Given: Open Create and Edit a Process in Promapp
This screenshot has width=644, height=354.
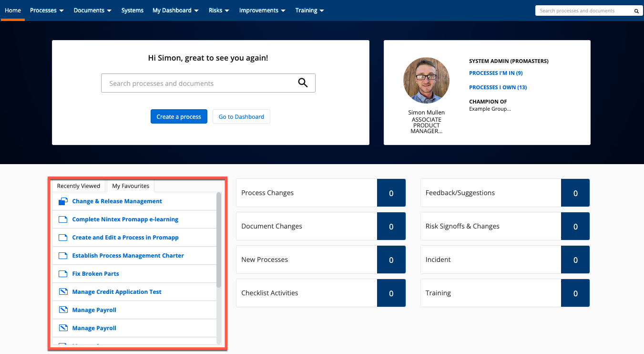Looking at the screenshot, I should point(125,238).
